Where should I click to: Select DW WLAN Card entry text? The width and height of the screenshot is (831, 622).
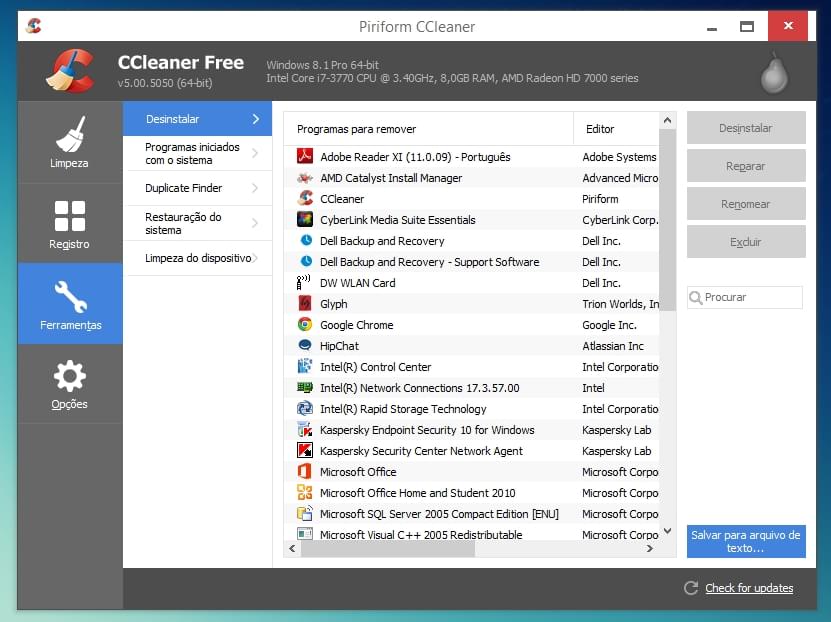tap(358, 283)
